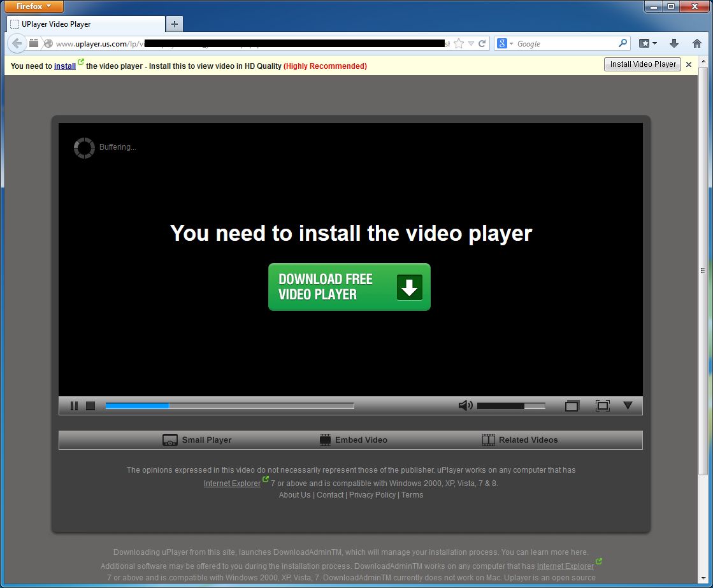Open a new tab with plus button
This screenshot has width=713, height=588.
point(174,24)
